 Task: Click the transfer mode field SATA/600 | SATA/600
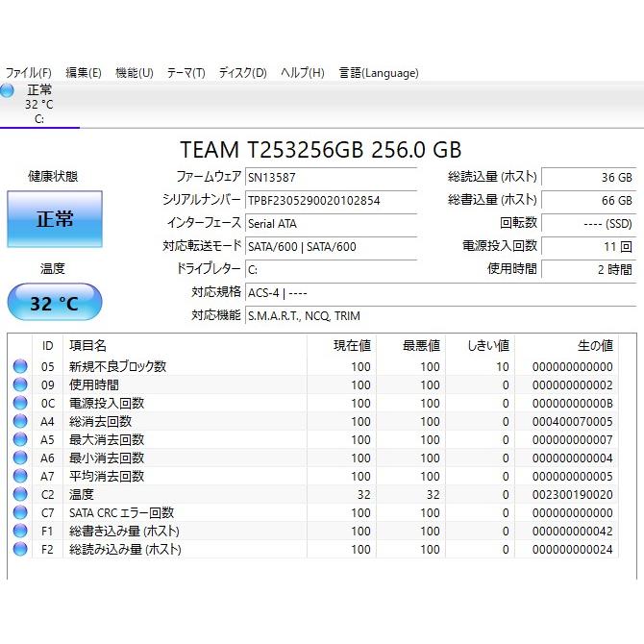coord(331,246)
